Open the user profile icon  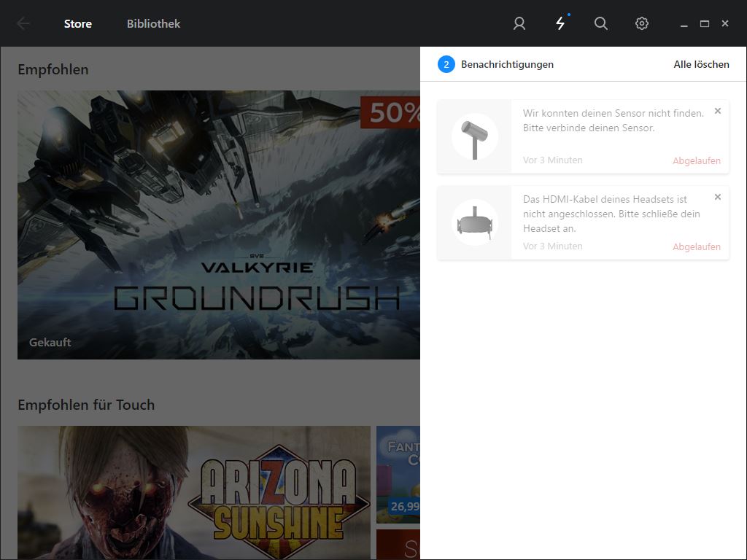[x=519, y=23]
